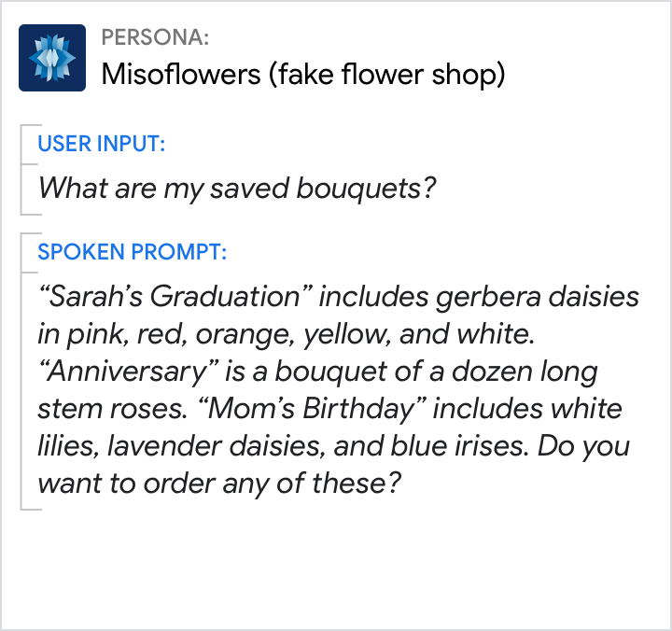Viewport: 672px width, 631px height.
Task: Click 'want to order any of these?' line
Action: (219, 485)
